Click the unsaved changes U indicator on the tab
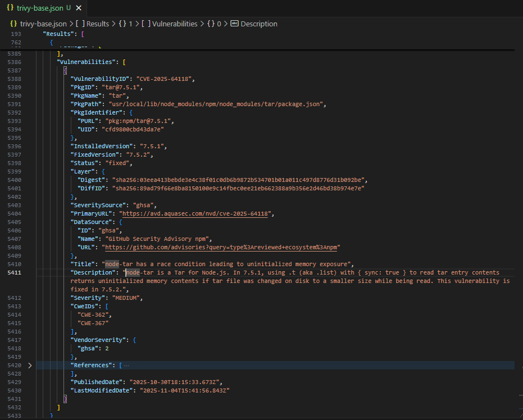 coord(68,8)
